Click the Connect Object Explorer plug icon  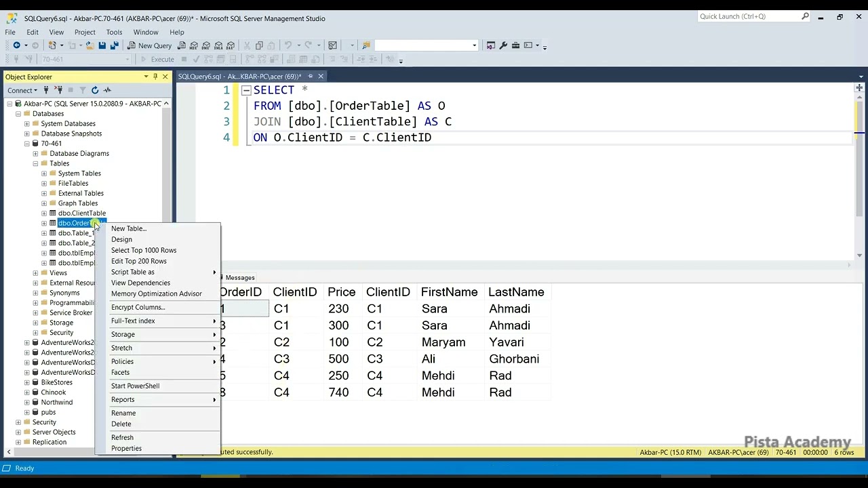[x=46, y=90]
